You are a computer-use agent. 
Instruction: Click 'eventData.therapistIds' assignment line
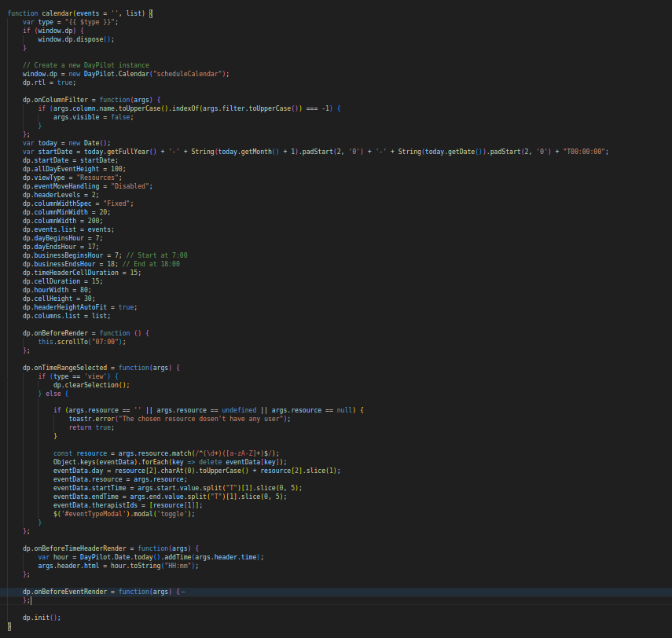tap(127, 505)
